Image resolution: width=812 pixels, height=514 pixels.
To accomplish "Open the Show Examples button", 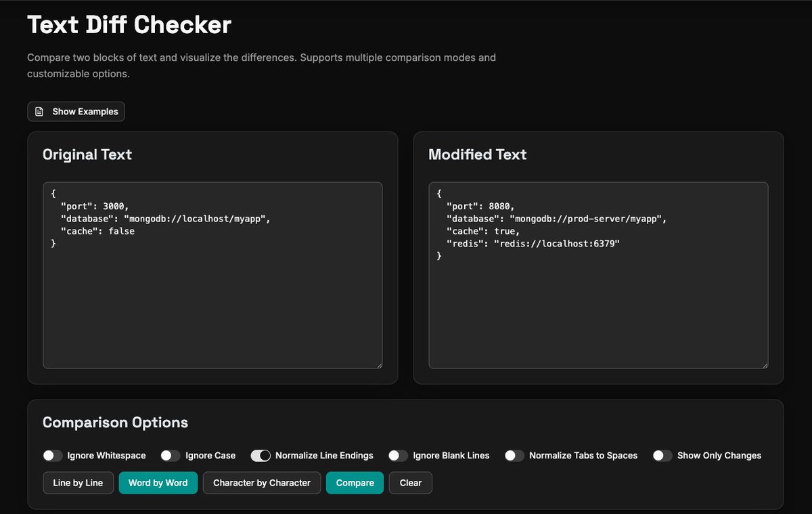I will click(x=76, y=112).
